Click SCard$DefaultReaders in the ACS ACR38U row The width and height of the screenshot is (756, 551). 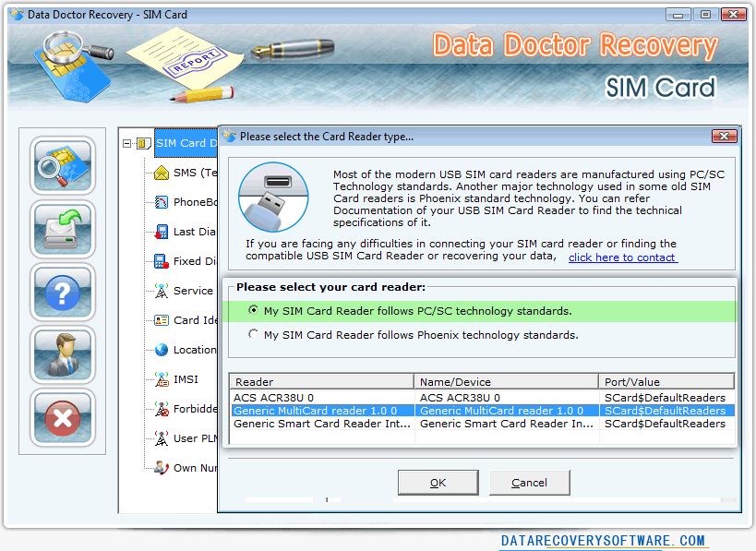click(667, 398)
